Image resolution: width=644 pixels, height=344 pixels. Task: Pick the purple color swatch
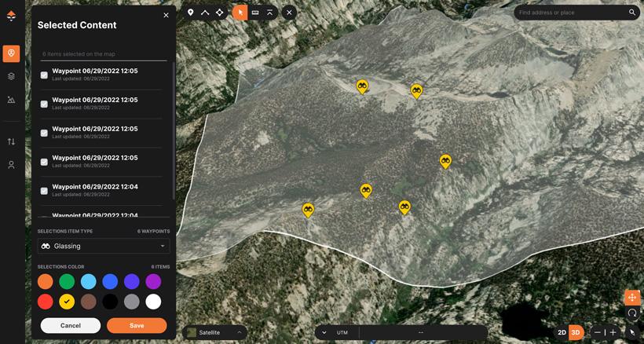pos(153,281)
